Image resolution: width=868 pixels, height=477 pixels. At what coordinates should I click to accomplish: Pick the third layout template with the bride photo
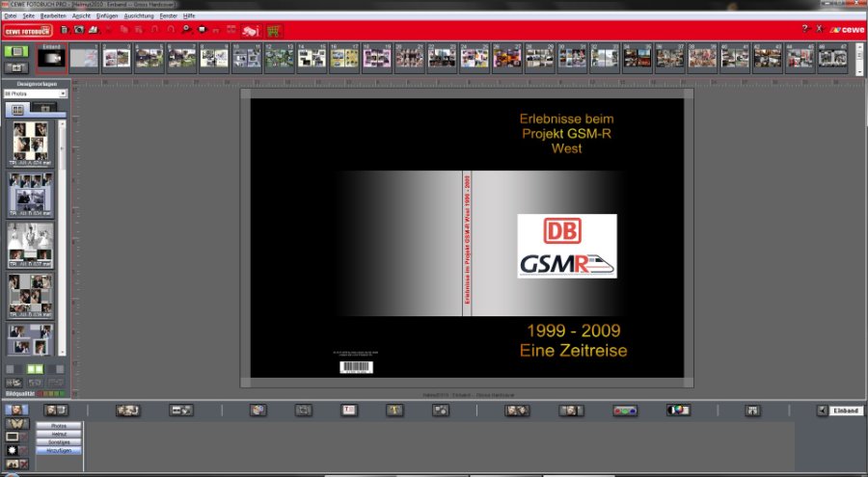click(x=31, y=245)
